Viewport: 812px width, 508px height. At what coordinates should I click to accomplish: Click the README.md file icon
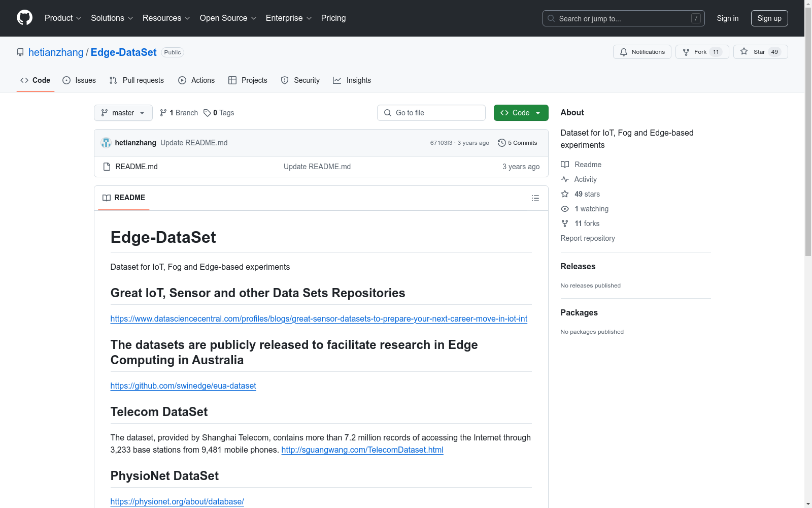(107, 167)
